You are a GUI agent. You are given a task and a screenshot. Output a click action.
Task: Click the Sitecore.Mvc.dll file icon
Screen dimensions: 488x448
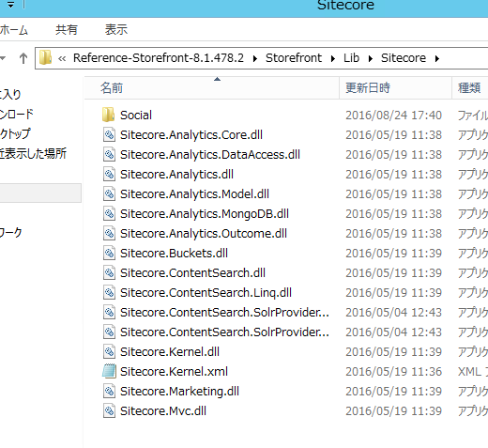109,411
